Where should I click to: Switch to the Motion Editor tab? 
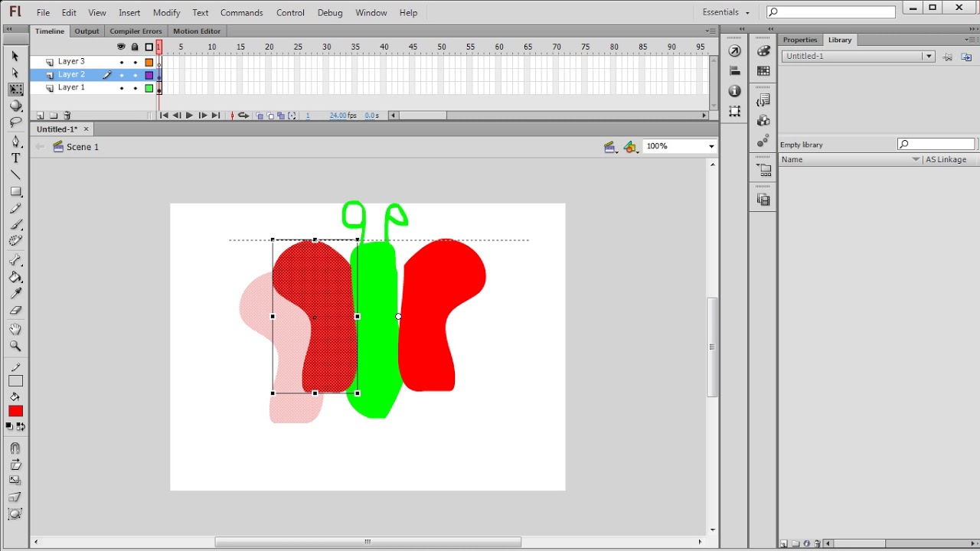click(x=197, y=31)
